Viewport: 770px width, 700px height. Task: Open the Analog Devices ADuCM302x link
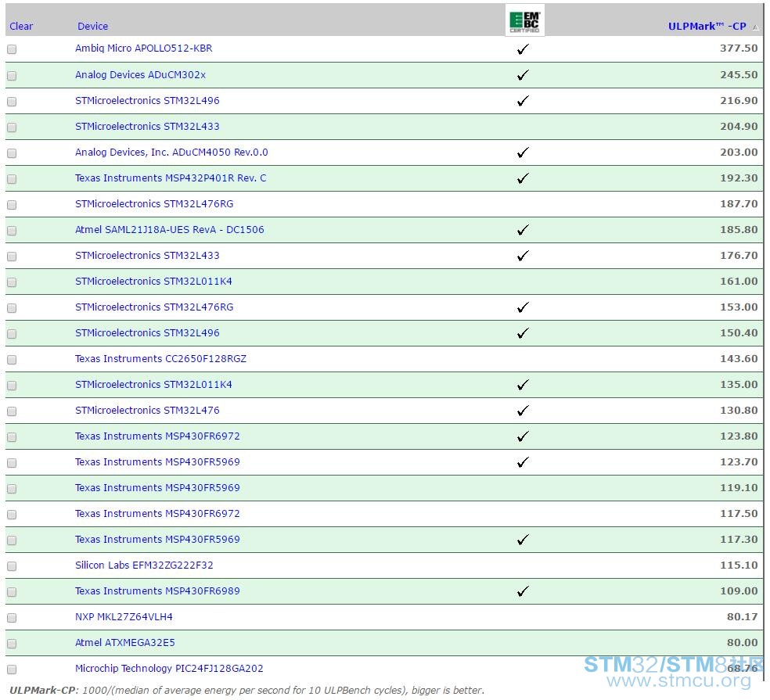(x=140, y=74)
